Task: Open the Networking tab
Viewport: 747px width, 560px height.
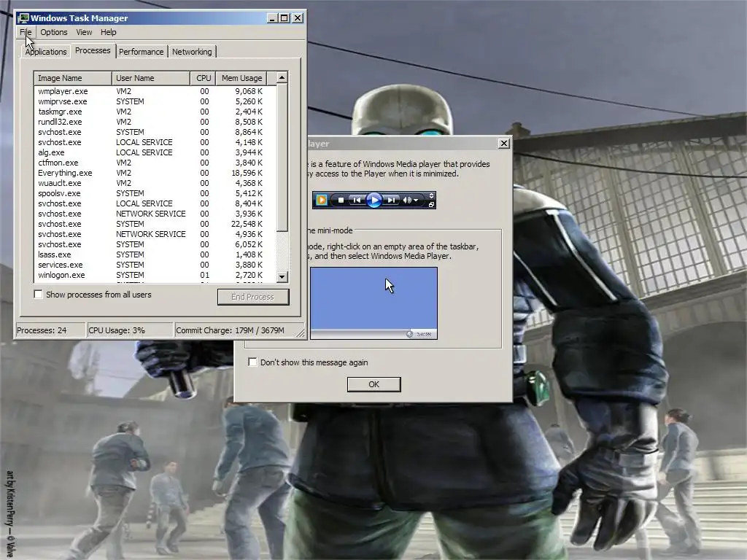Action: [192, 52]
